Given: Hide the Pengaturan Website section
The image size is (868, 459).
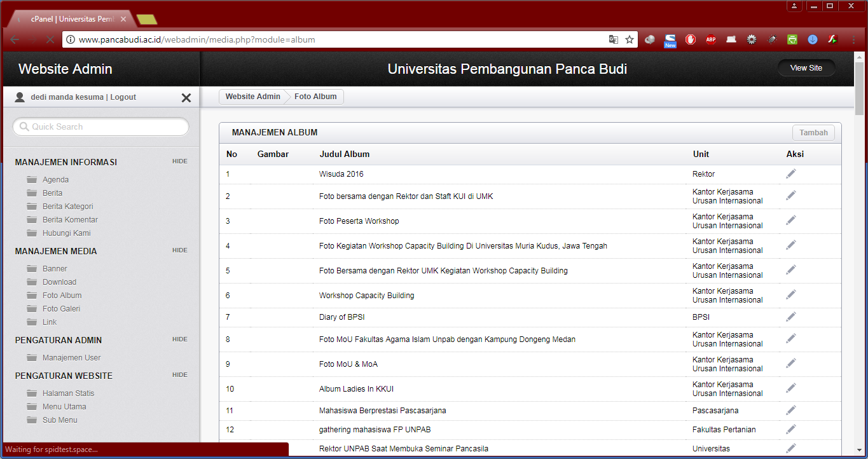Looking at the screenshot, I should [179, 375].
